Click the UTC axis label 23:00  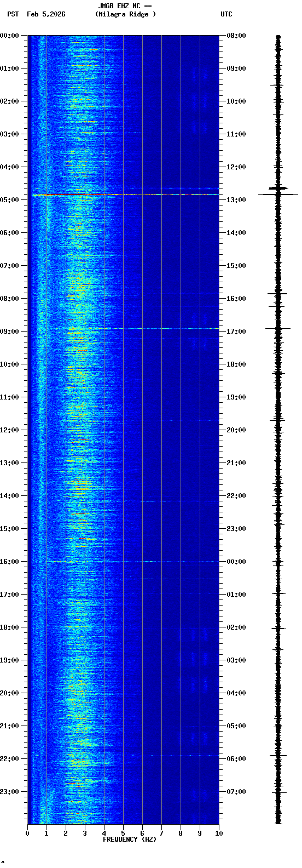[x=236, y=529]
